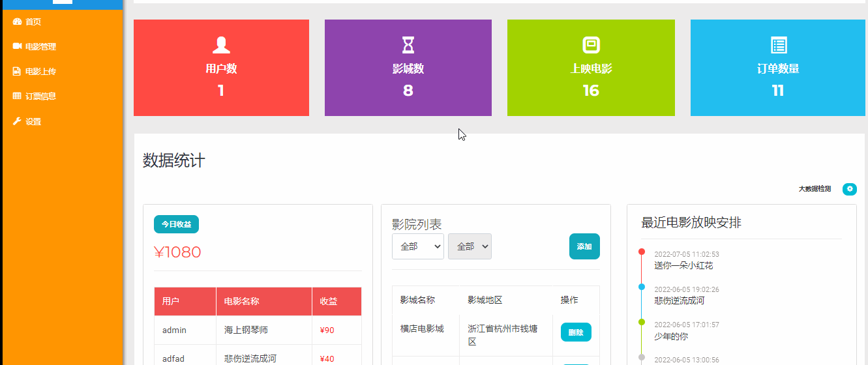868x365 pixels.
Task: Click the user icon on 用户数 card
Action: click(x=221, y=45)
